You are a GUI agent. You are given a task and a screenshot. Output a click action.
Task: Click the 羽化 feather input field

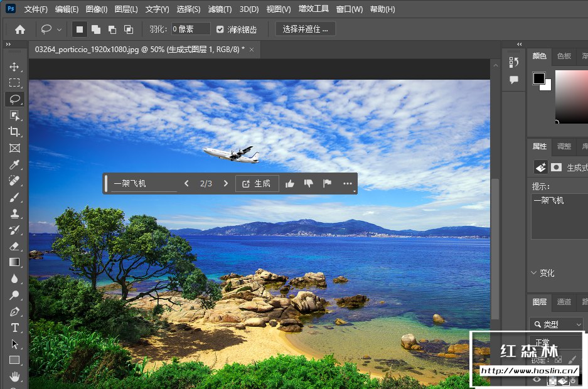point(191,29)
